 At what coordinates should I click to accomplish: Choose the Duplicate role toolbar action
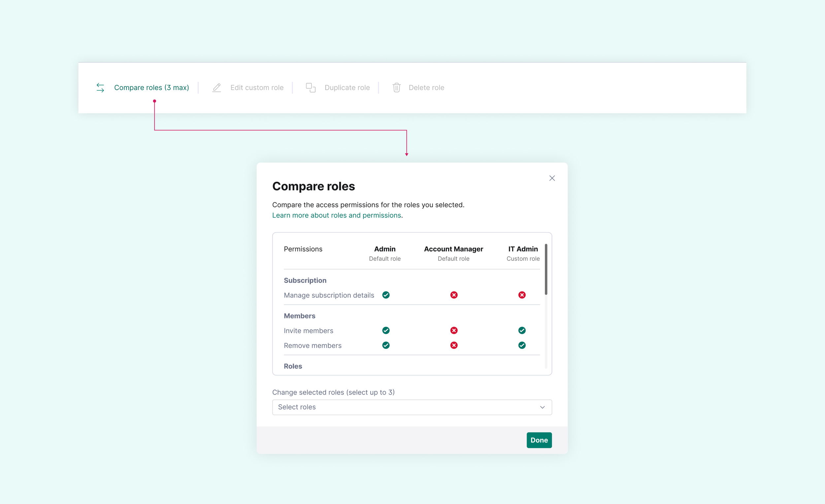click(x=347, y=88)
